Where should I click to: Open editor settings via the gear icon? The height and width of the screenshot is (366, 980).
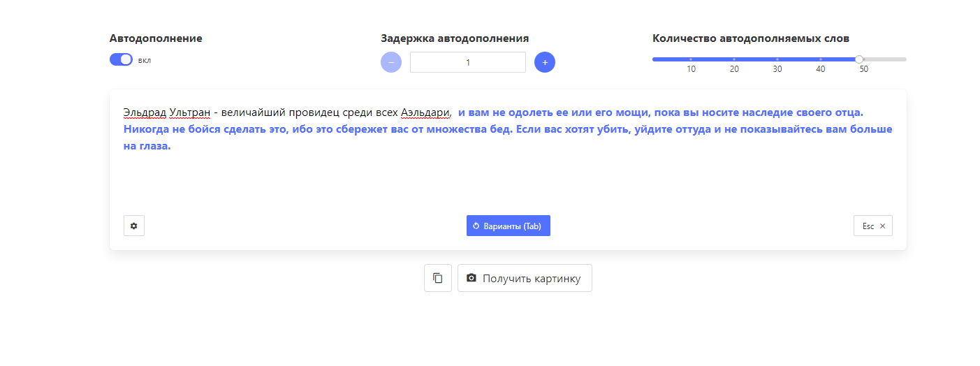134,226
